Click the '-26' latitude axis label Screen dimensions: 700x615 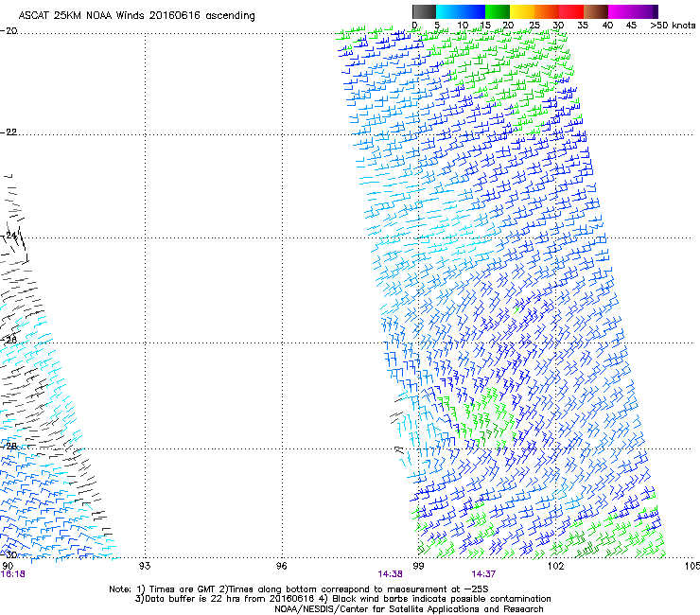point(9,341)
